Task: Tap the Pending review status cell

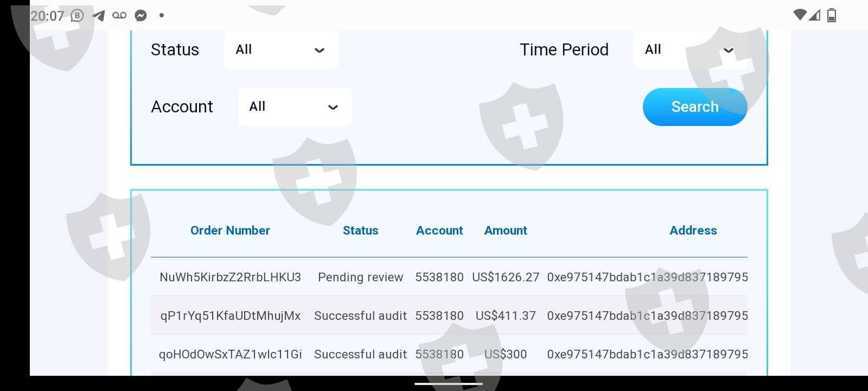Action: (x=360, y=277)
